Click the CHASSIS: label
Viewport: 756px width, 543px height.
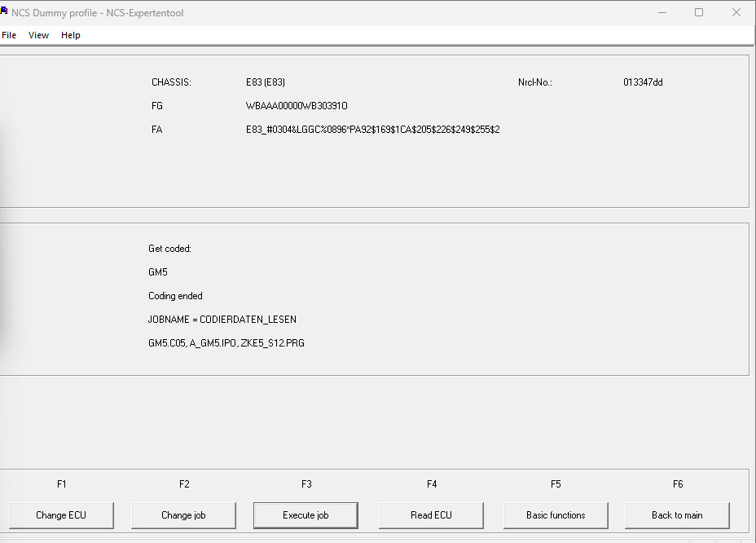click(171, 82)
